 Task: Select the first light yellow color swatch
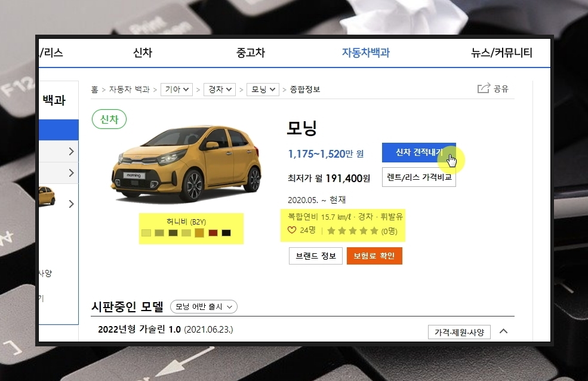click(146, 233)
